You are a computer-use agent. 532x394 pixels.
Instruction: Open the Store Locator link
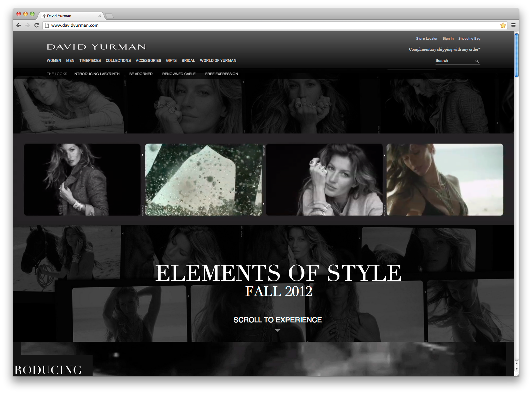click(427, 38)
